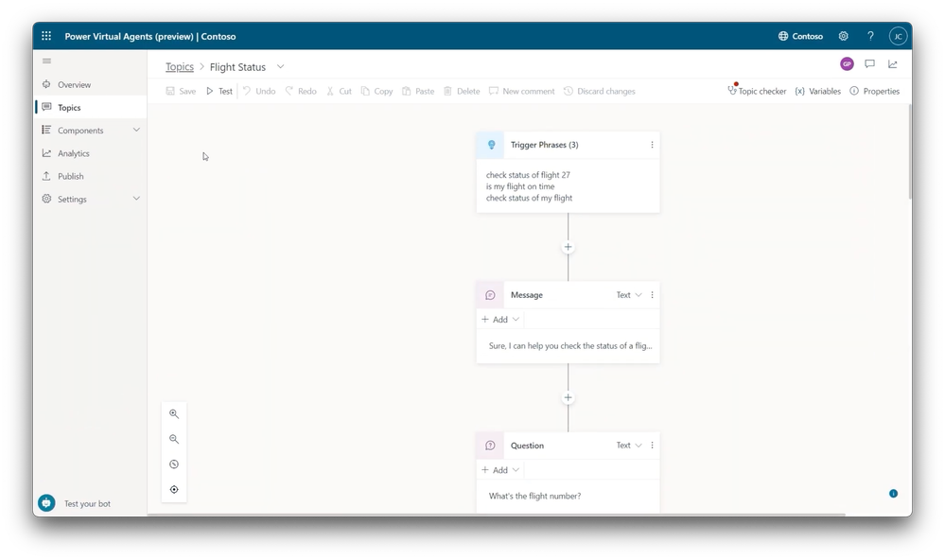The height and width of the screenshot is (560, 945).
Task: Click the vertical canvas scrollbar
Action: pos(909,152)
